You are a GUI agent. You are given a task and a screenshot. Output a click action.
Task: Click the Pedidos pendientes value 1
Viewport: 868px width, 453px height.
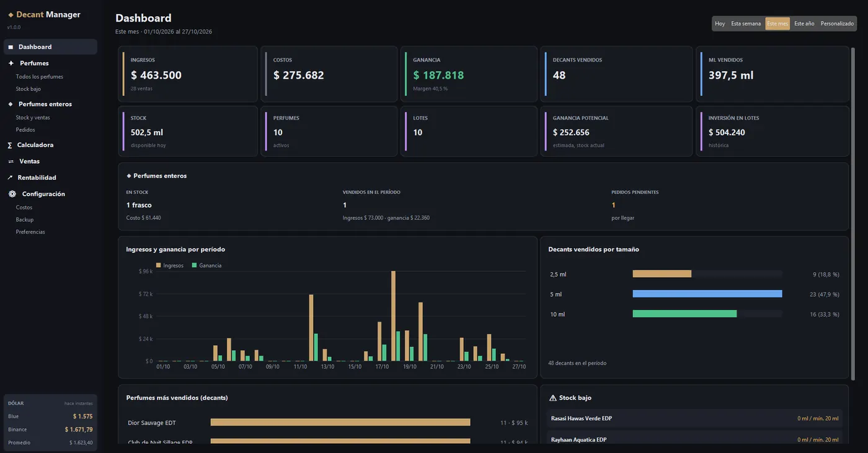613,205
